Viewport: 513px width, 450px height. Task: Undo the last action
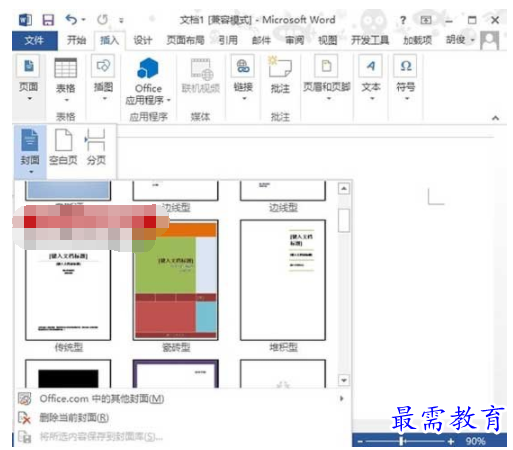pos(71,20)
